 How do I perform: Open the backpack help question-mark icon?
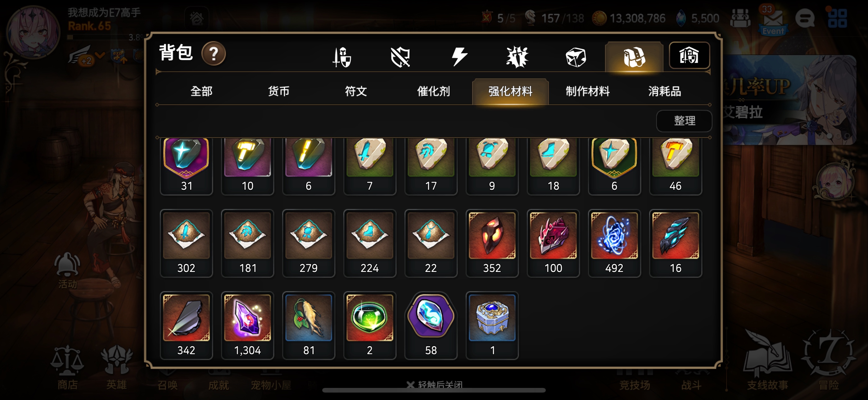coord(213,54)
